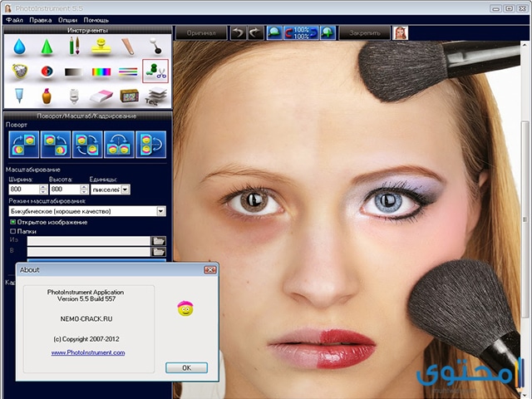Flip image vertically

point(151,145)
